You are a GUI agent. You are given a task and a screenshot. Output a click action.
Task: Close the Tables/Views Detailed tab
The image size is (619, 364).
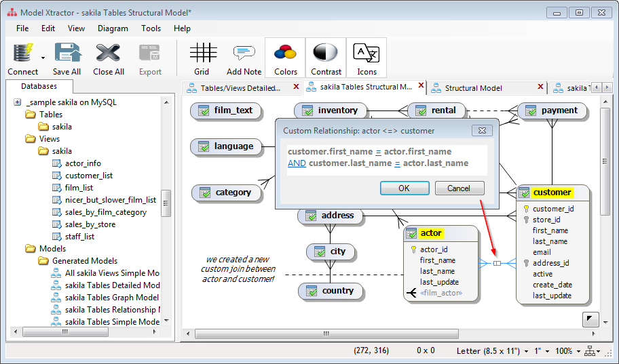point(296,86)
